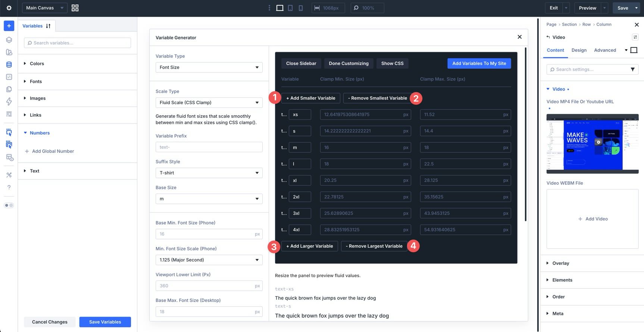
Task: Click the square outline icon next to Advanced
Action: click(x=634, y=50)
